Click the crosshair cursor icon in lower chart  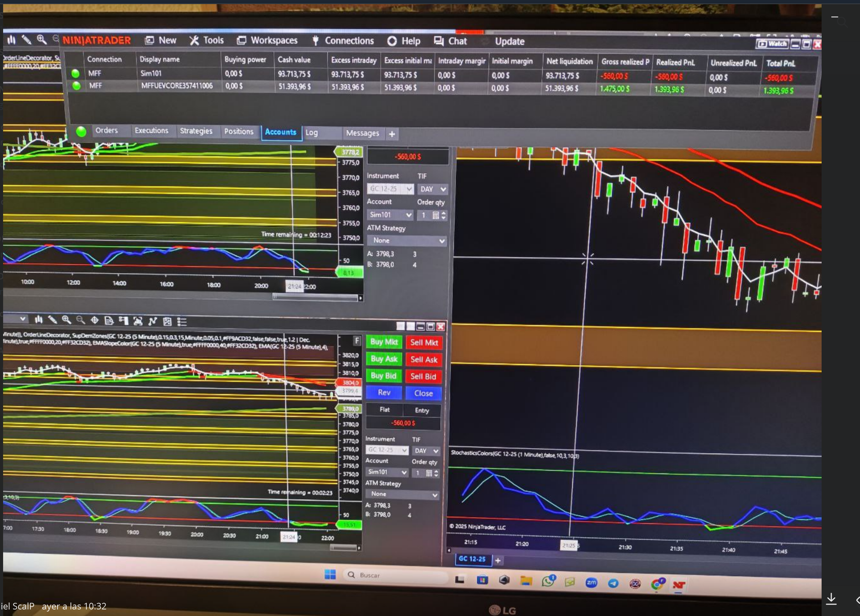pos(94,321)
